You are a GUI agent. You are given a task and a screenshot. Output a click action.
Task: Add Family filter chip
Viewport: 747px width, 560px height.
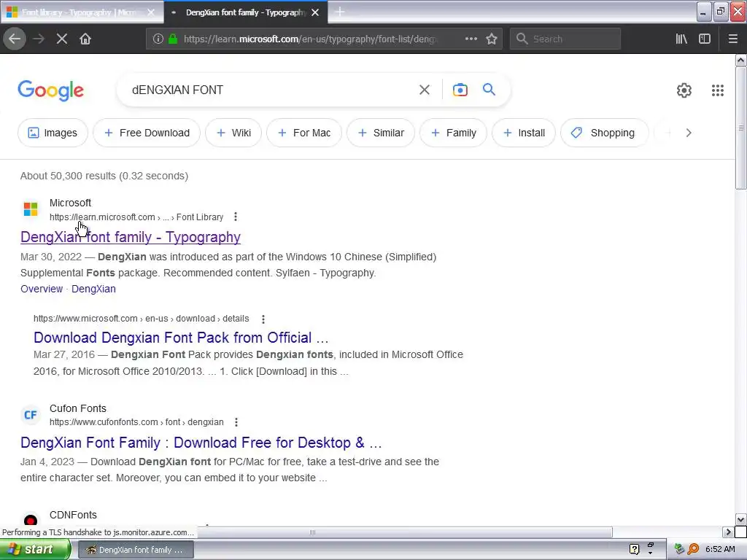(453, 133)
